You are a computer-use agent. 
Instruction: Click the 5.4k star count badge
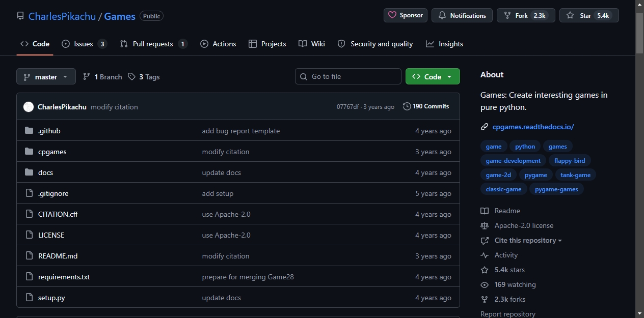click(603, 16)
